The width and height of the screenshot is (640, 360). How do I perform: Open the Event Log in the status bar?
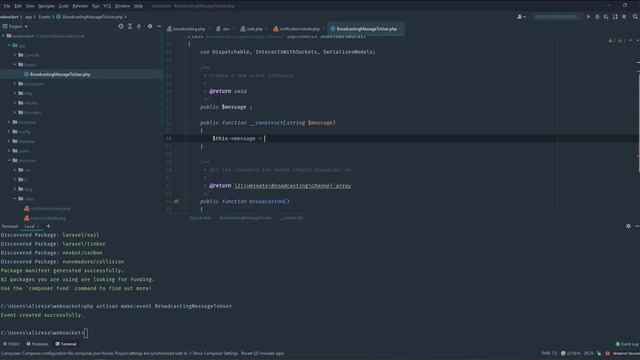[627, 344]
